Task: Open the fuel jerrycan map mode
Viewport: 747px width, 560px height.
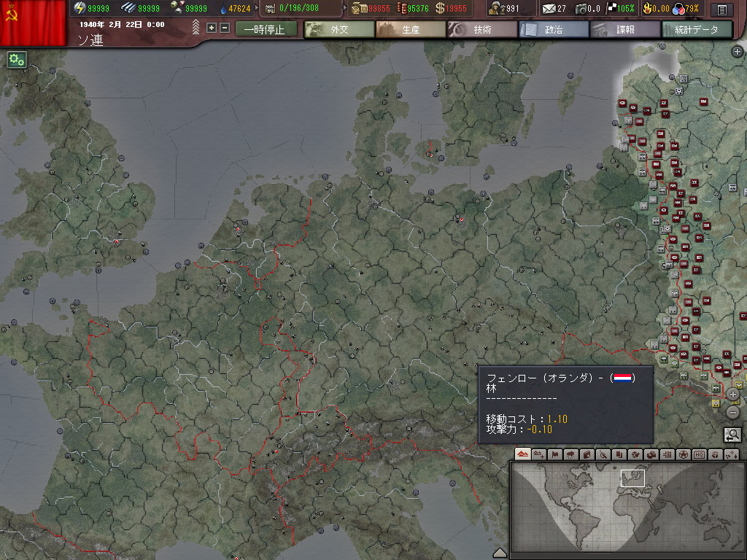Action: (x=587, y=454)
